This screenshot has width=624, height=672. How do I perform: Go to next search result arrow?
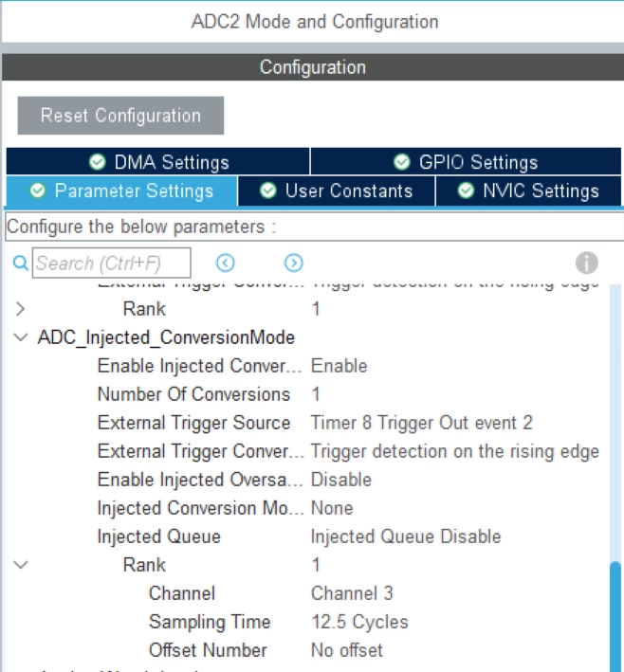pyautogui.click(x=294, y=263)
